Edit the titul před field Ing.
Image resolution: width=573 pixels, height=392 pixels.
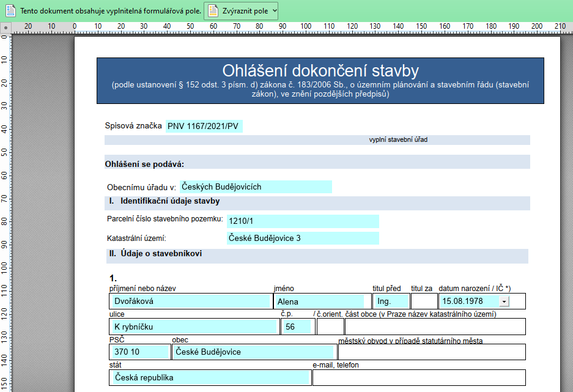tap(391, 301)
